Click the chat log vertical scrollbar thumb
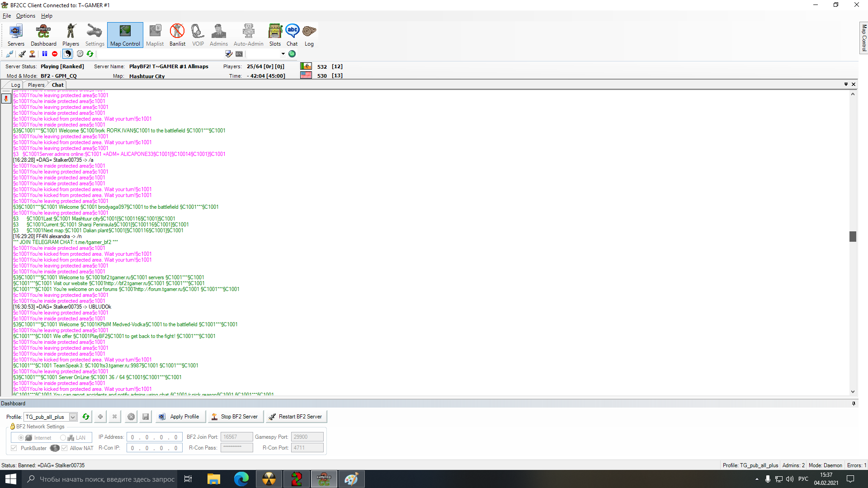Screen dimensions: 868x488 [853, 236]
